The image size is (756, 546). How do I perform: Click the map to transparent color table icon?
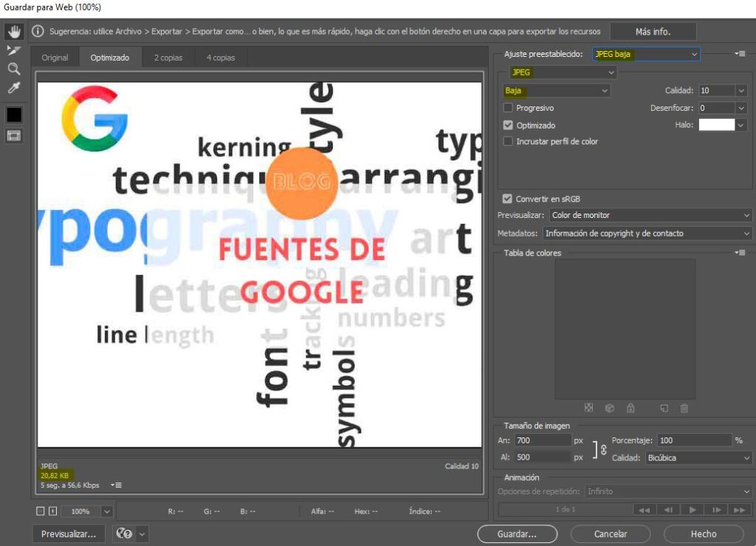pyautogui.click(x=588, y=408)
